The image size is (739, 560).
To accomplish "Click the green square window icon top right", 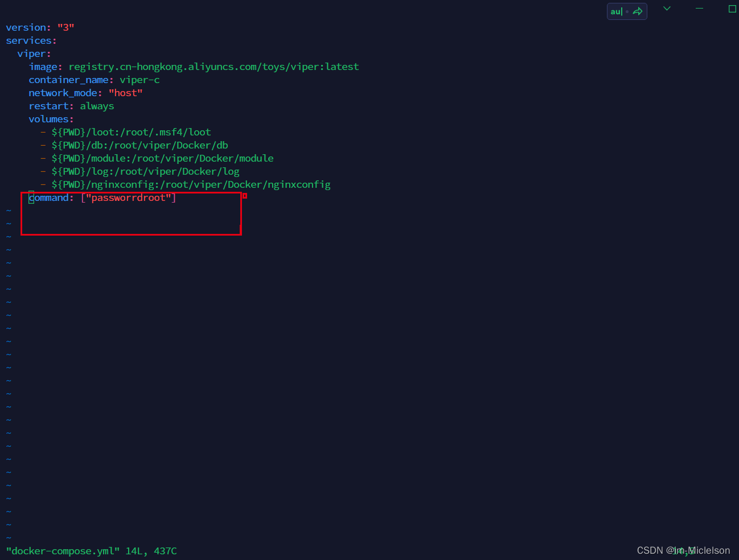I will [733, 9].
